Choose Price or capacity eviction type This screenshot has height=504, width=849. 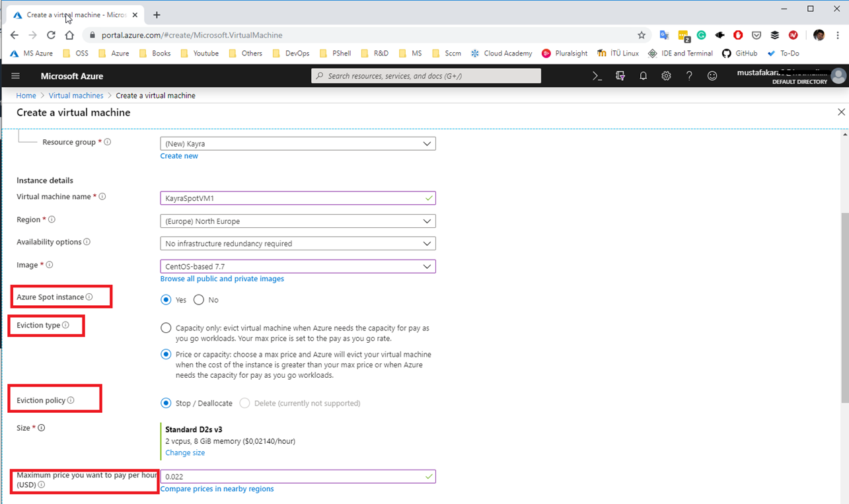tap(166, 355)
